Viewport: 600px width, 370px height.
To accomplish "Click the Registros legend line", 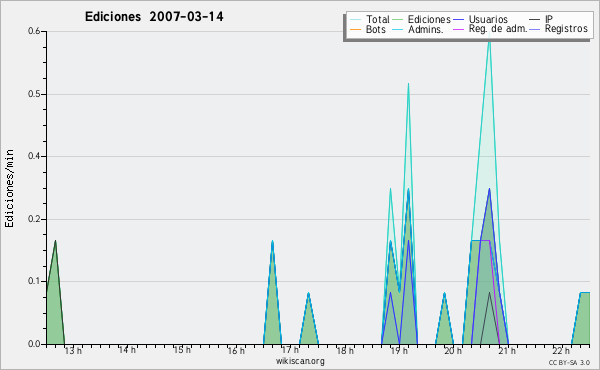I will [x=535, y=29].
